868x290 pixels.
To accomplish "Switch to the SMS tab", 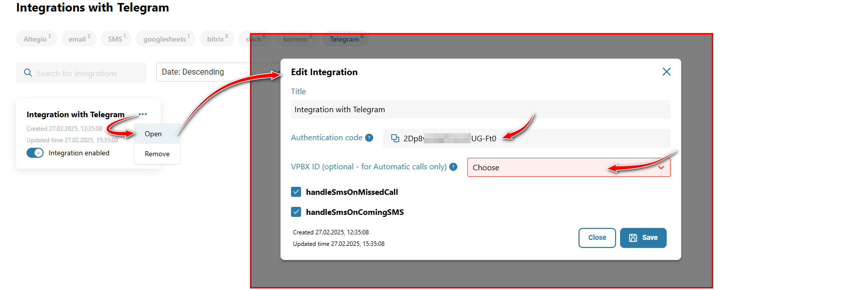I will click(x=116, y=39).
